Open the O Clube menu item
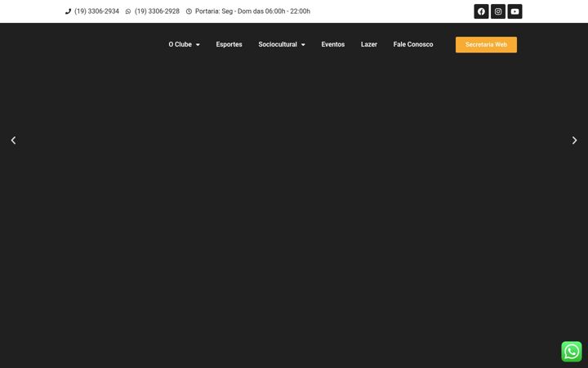This screenshot has width=588, height=368. pyautogui.click(x=180, y=44)
